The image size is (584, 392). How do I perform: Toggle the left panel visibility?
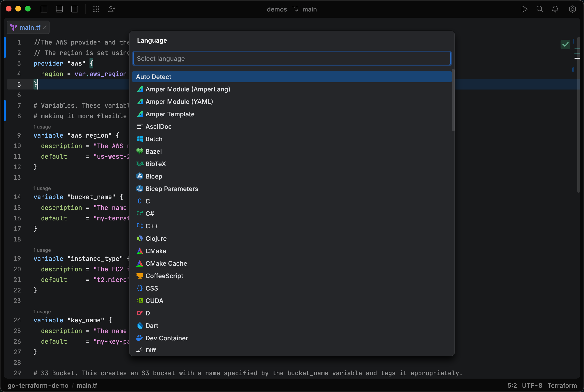point(44,9)
